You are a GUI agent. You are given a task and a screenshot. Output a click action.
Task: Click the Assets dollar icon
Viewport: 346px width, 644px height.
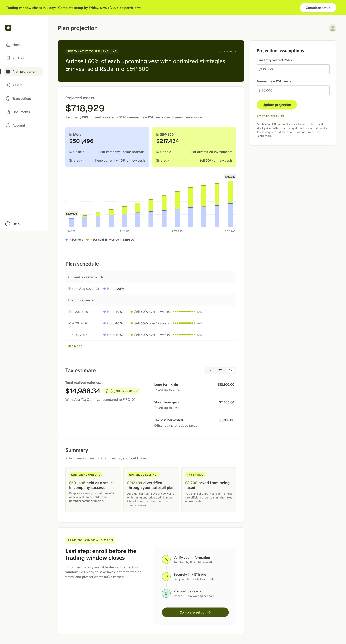pyautogui.click(x=8, y=85)
